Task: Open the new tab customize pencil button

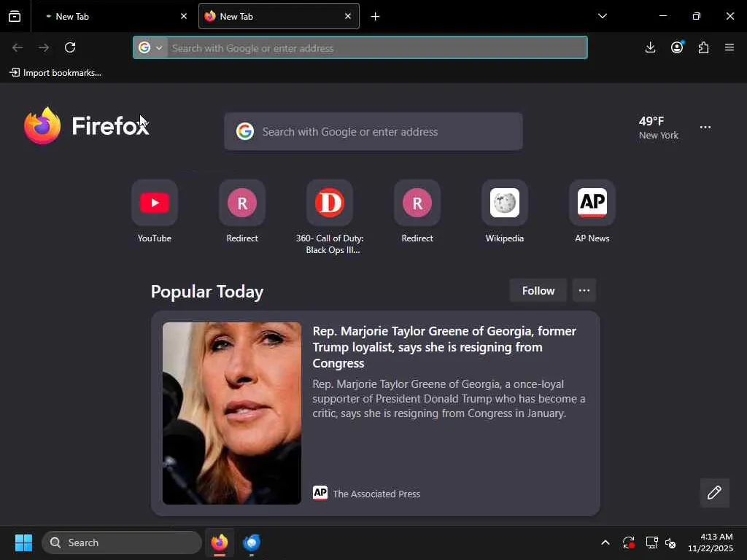Action: pos(714,492)
